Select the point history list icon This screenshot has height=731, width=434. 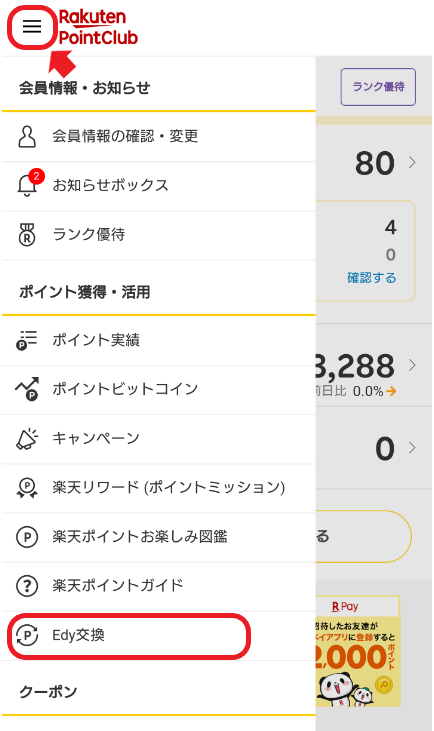pyautogui.click(x=27, y=340)
